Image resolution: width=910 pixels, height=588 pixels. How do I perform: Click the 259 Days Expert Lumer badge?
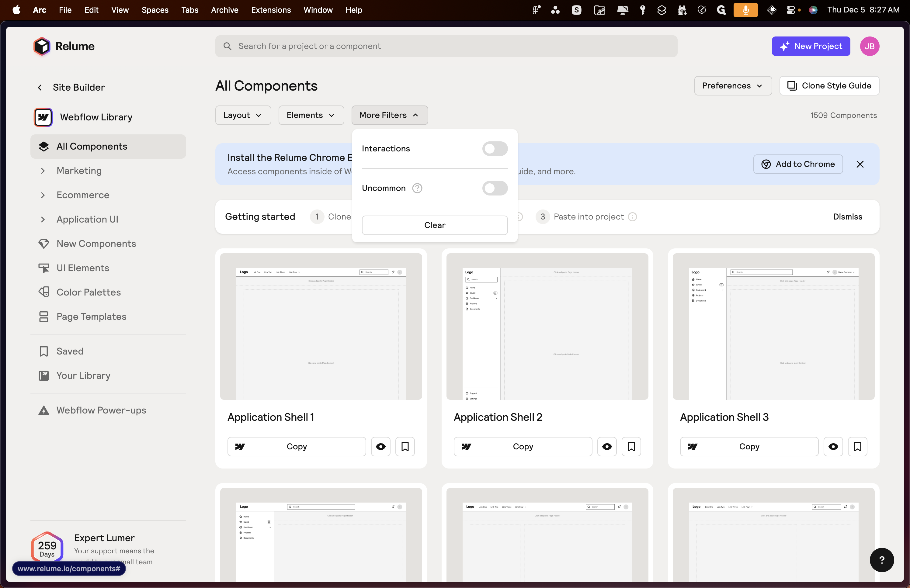[47, 548]
